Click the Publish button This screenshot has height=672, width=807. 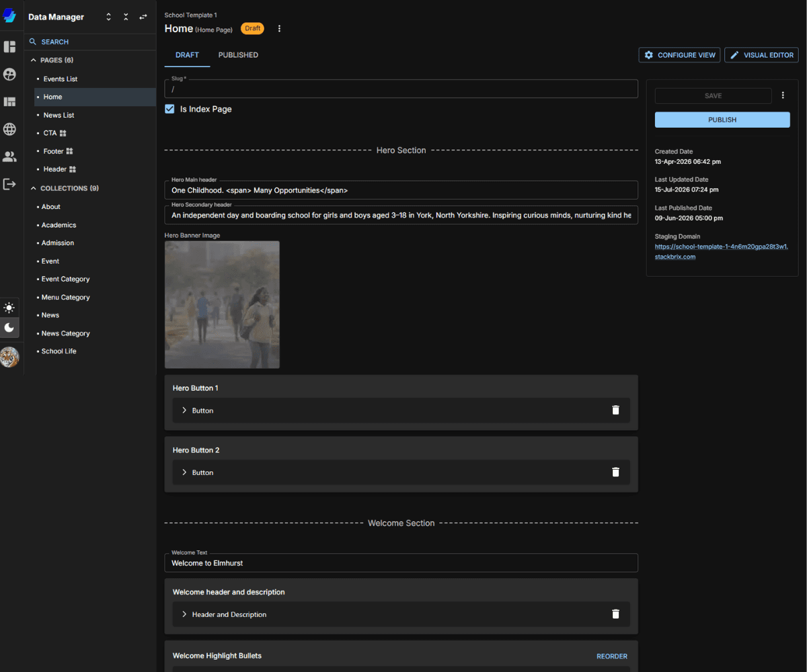(722, 120)
